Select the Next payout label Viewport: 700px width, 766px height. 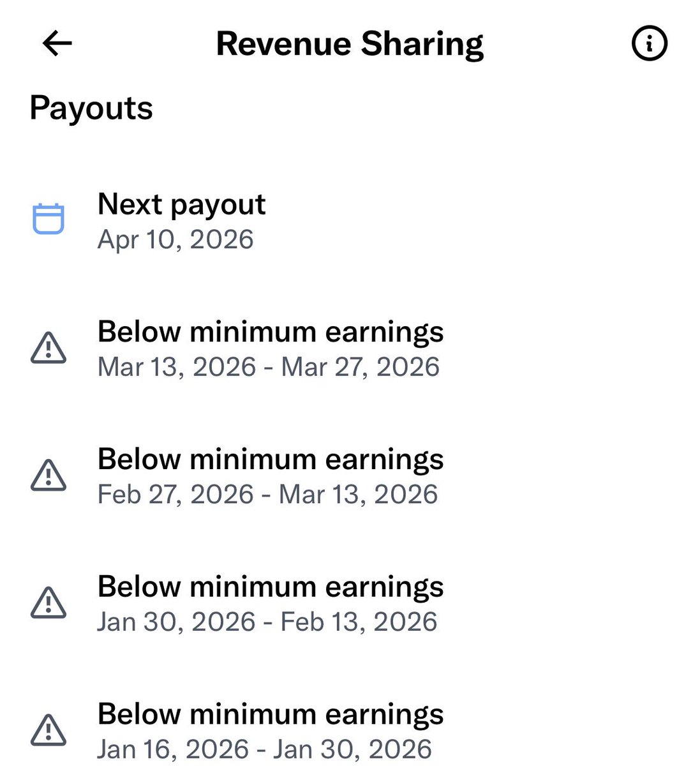[182, 204]
